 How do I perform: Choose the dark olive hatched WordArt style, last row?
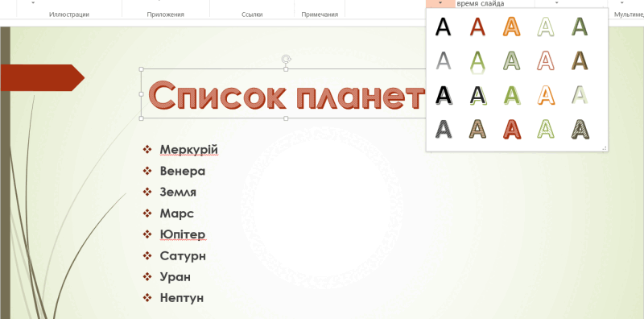580,129
